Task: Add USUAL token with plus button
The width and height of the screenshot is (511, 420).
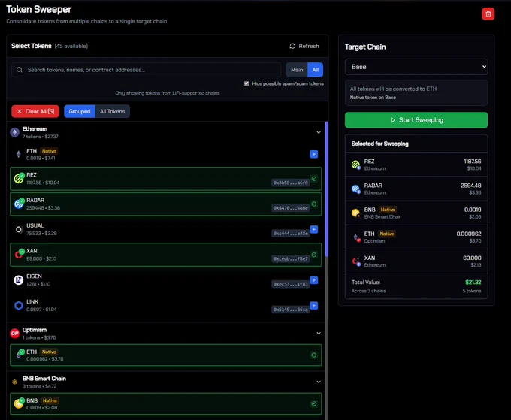Action: [314, 229]
